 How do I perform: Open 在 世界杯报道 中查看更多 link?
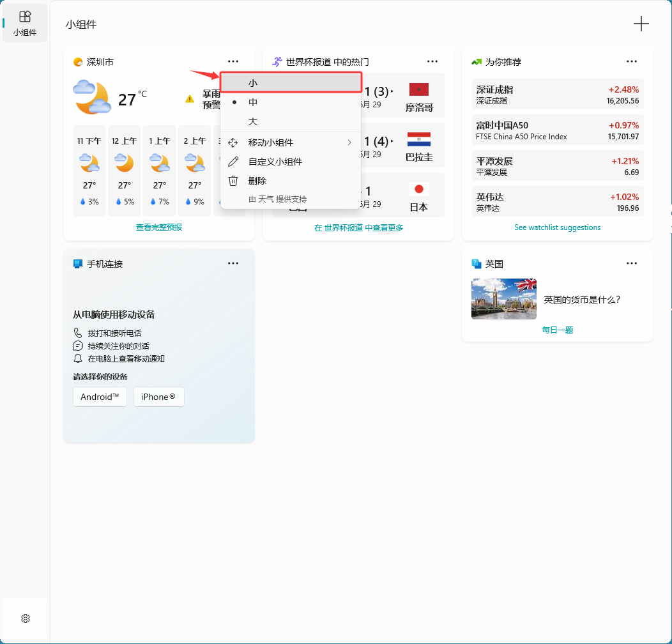[359, 227]
